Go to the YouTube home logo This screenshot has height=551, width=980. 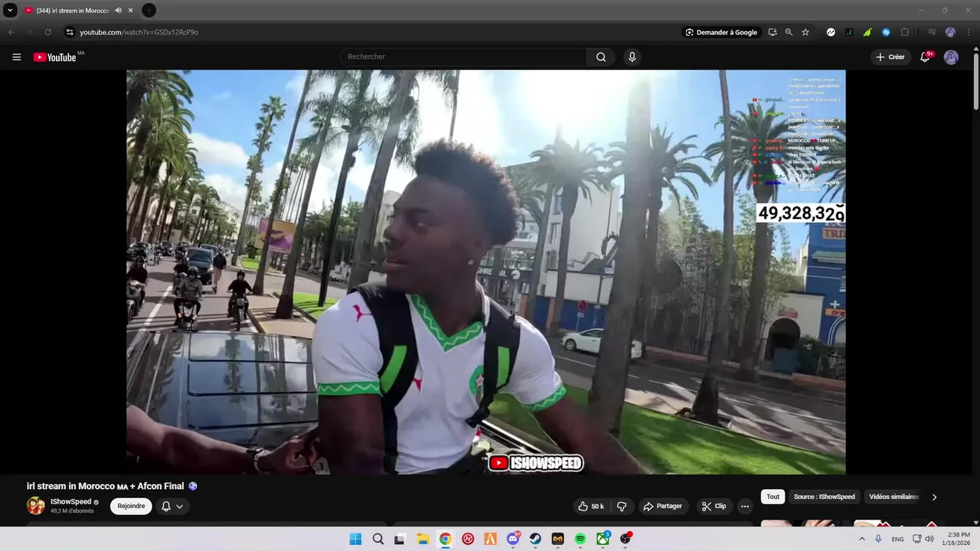click(x=54, y=57)
